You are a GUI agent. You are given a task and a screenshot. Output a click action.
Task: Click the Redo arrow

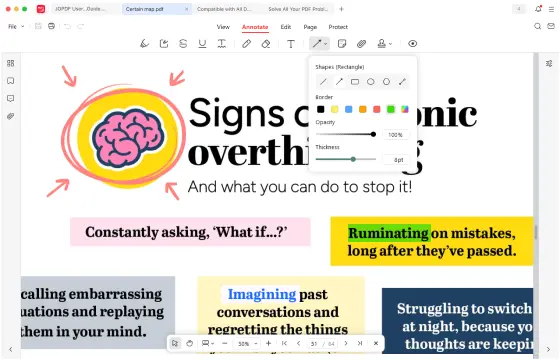(81, 26)
